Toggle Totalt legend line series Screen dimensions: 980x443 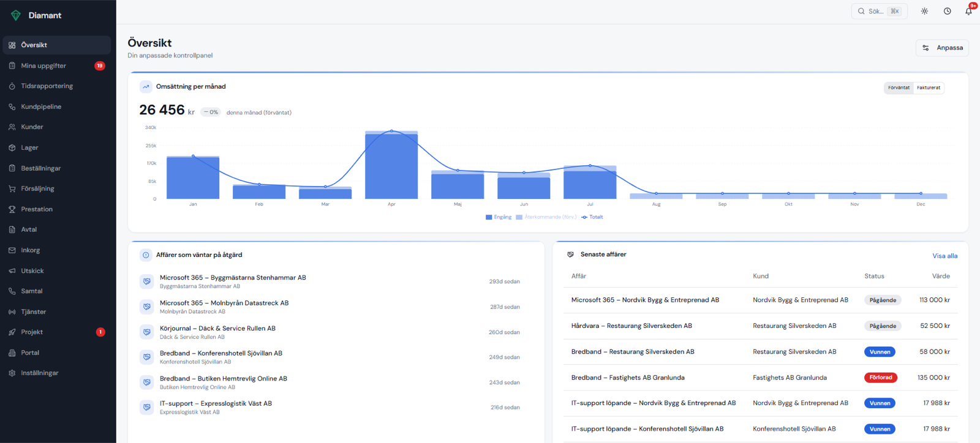(592, 217)
